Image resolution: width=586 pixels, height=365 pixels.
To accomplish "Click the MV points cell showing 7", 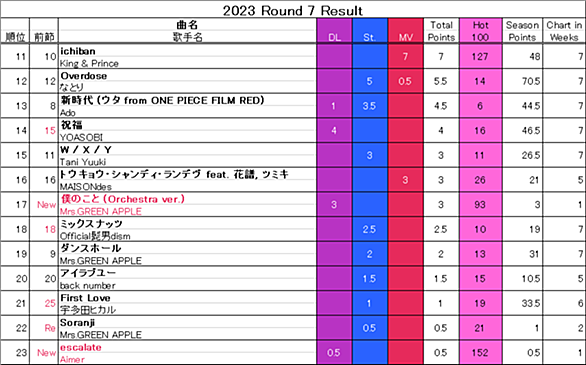I will click(x=405, y=56).
